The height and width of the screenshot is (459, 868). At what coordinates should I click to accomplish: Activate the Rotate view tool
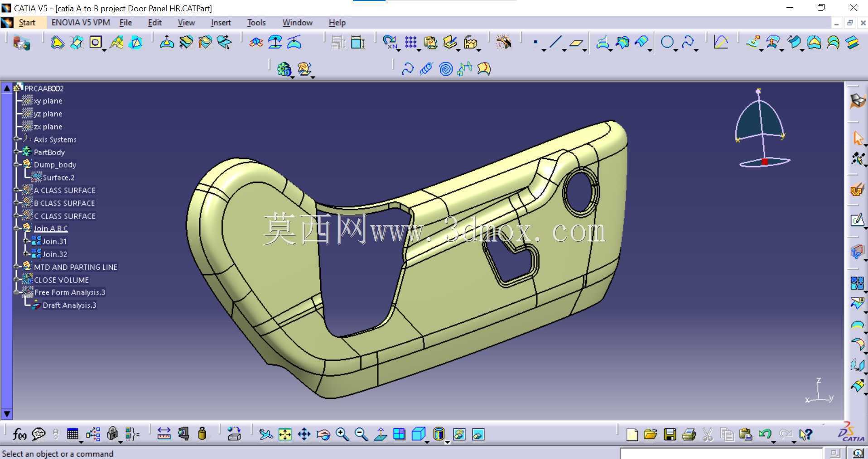pyautogui.click(x=323, y=435)
